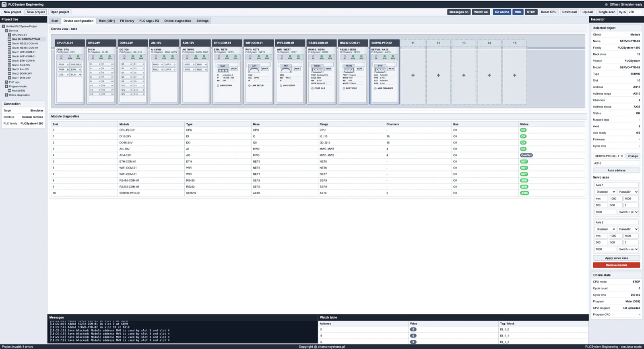644x349 pixels.
Task: Click the Save project button
Action: tap(36, 12)
